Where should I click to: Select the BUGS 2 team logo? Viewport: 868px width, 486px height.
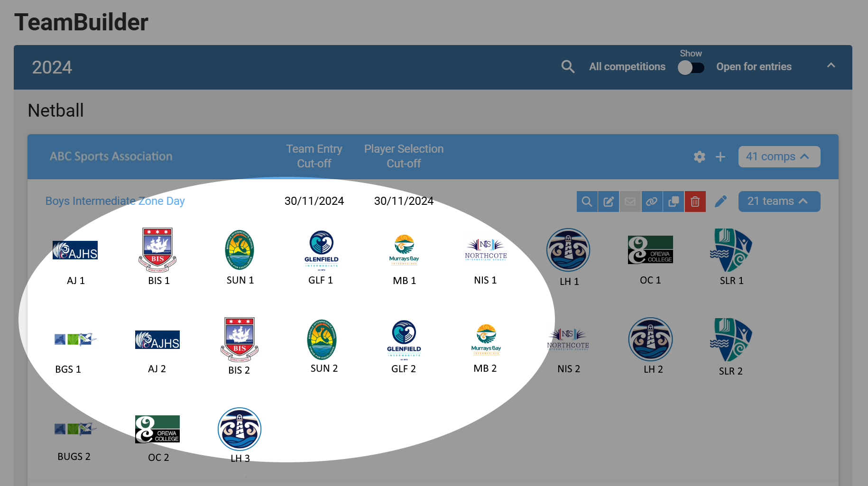click(x=75, y=429)
